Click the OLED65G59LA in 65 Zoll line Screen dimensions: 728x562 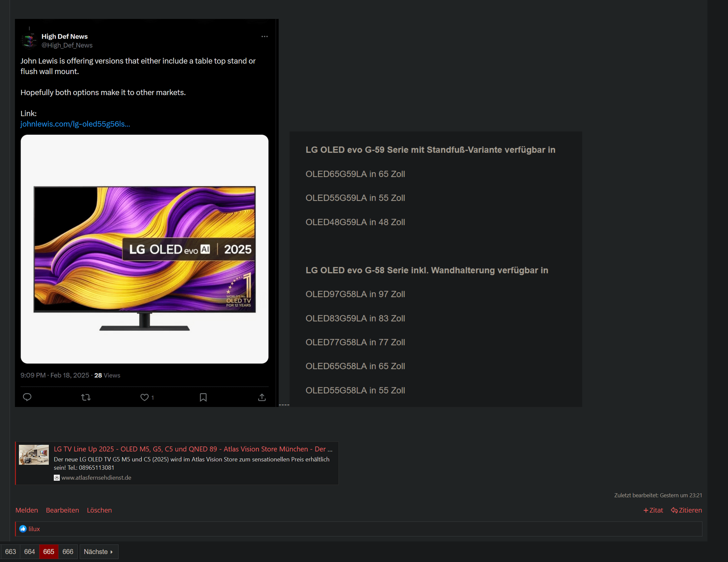pos(355,174)
